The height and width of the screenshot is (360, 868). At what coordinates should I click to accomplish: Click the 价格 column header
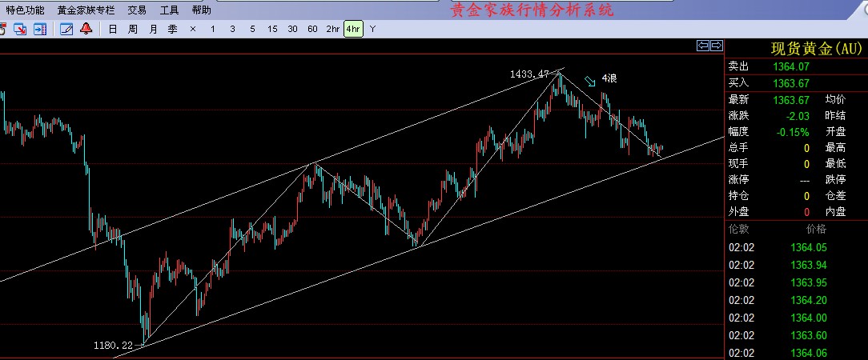pos(817,229)
